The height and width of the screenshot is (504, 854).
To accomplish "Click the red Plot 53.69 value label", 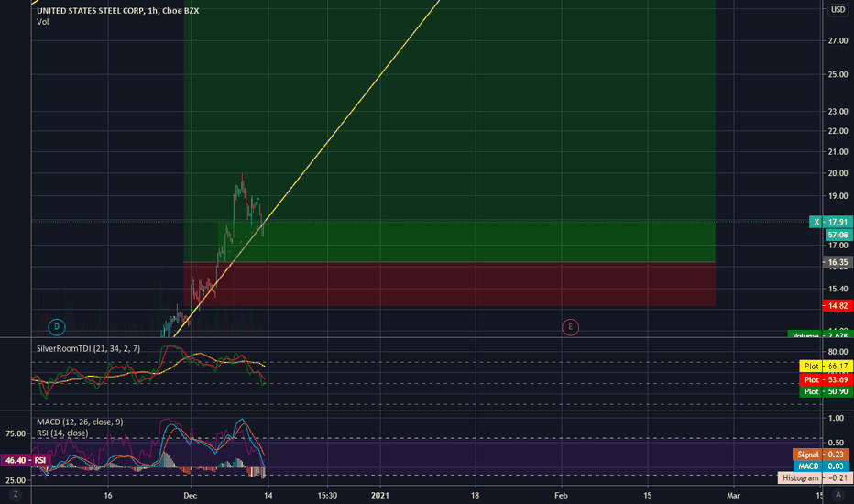I will (826, 379).
